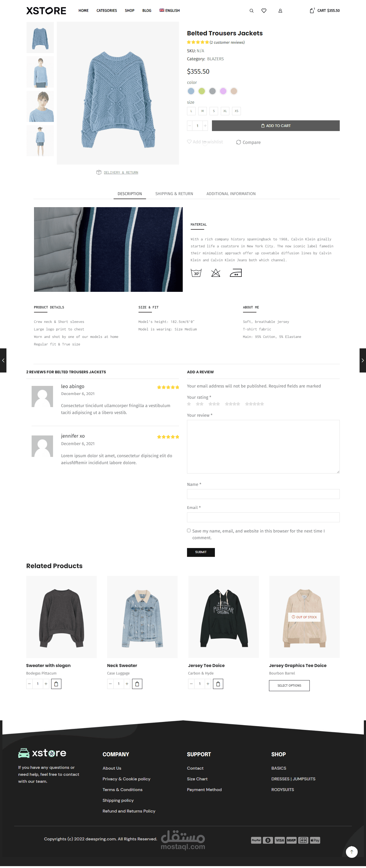The image size is (366, 868).
Task: Open the shopping cart bag icon
Action: pyautogui.click(x=312, y=11)
